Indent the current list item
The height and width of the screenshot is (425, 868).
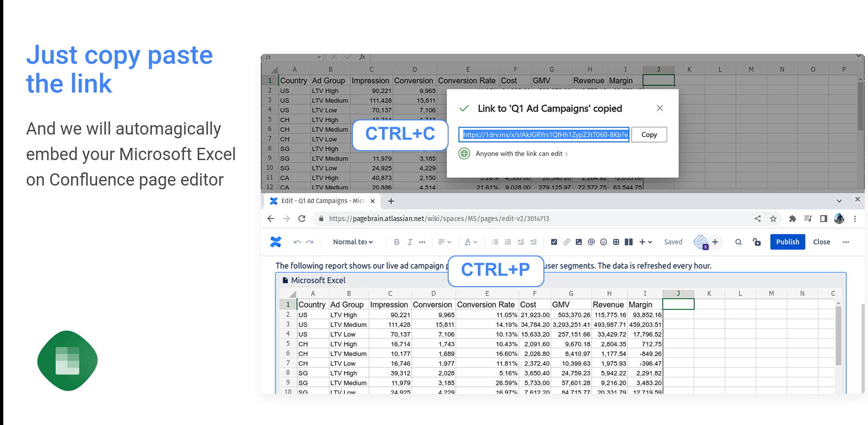click(534, 242)
